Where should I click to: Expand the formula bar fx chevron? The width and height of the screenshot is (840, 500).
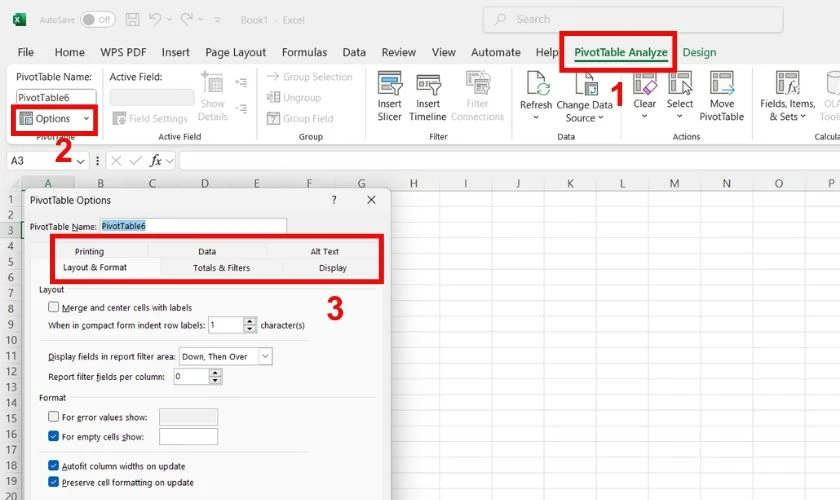(170, 160)
